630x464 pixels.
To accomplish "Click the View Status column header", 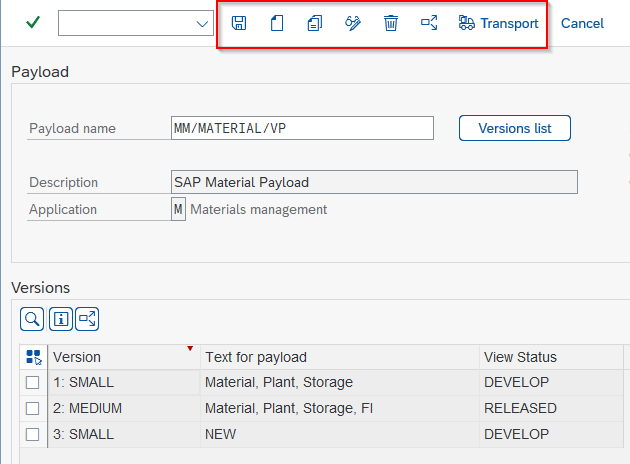I will point(551,357).
